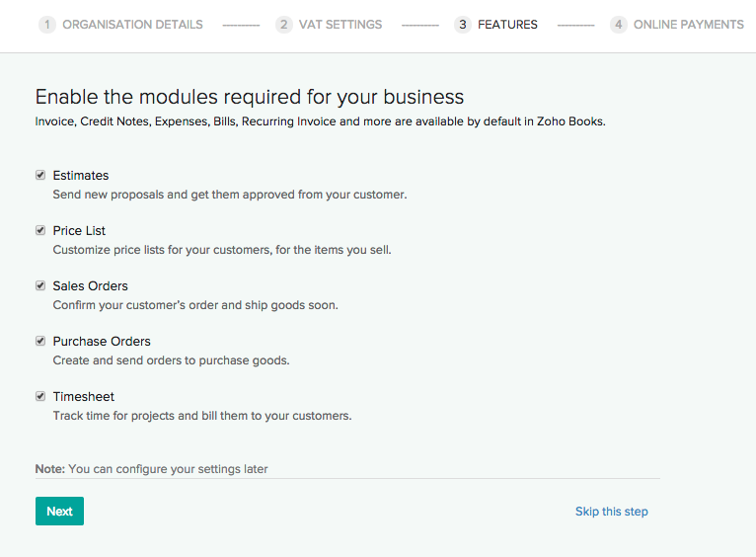Toggle the Price List checkbox

point(40,230)
